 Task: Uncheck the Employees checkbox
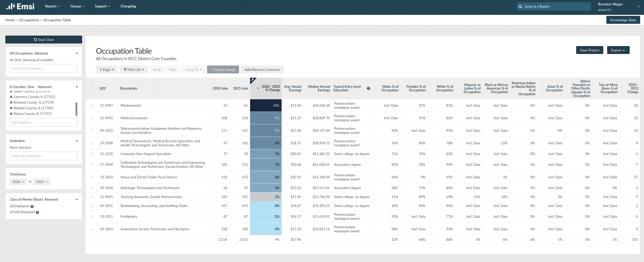tap(12, 206)
